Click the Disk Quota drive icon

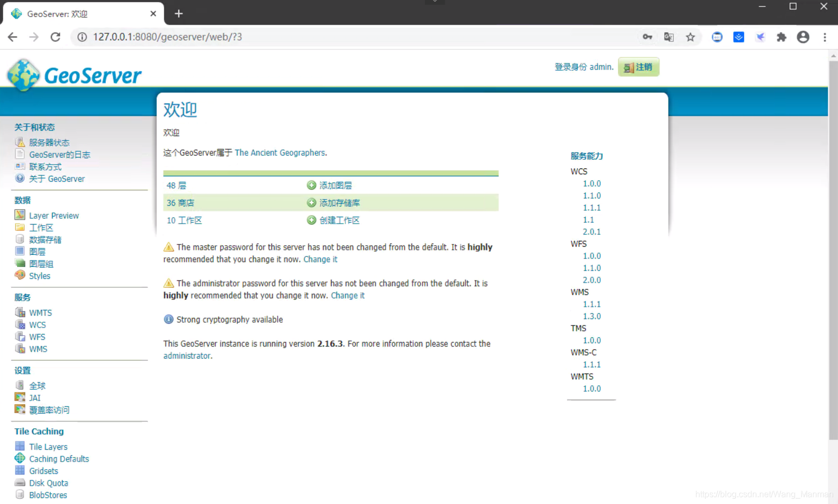[x=20, y=483]
